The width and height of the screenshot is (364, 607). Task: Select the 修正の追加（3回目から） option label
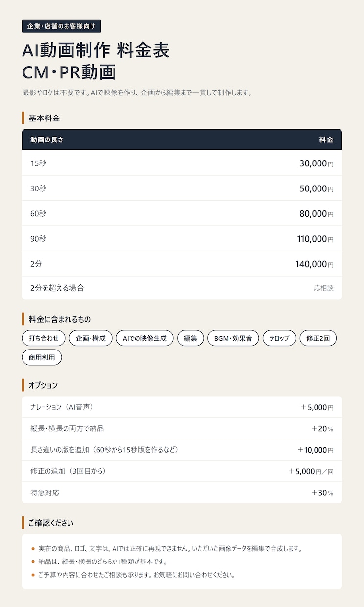[68, 471]
